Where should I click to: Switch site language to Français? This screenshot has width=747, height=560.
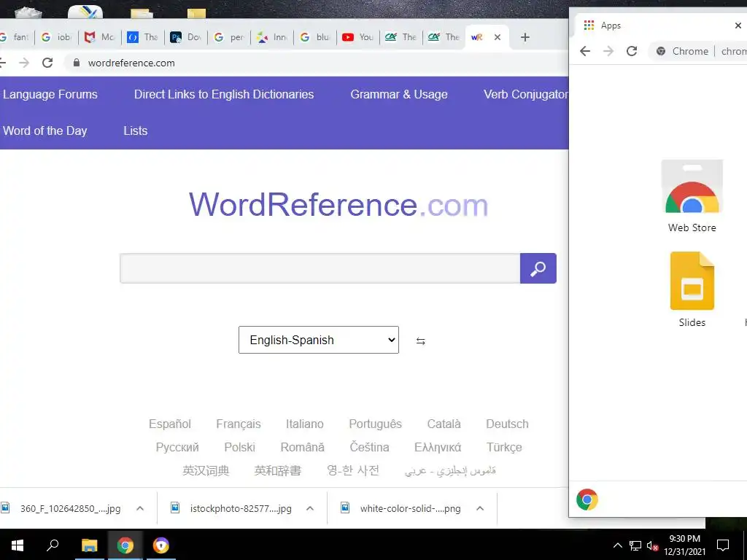tap(239, 424)
